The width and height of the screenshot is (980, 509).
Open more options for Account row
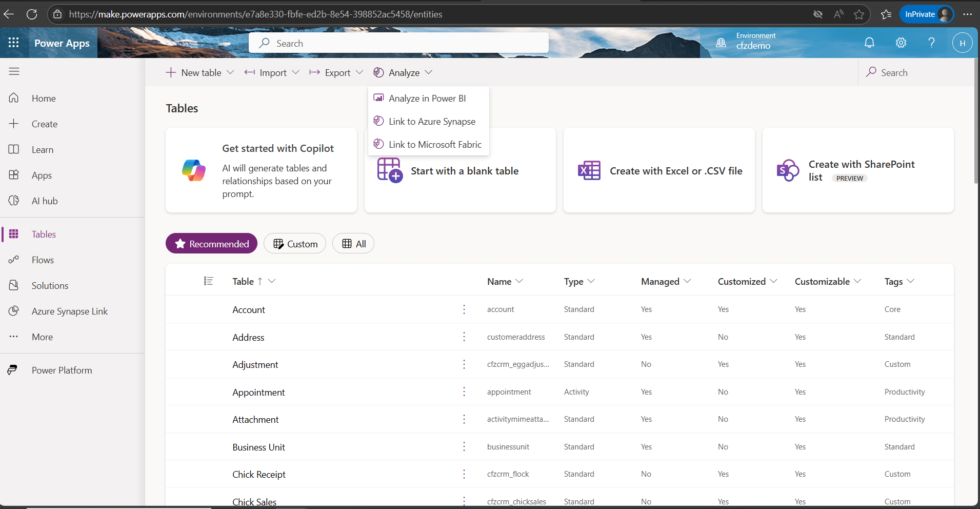(x=464, y=309)
